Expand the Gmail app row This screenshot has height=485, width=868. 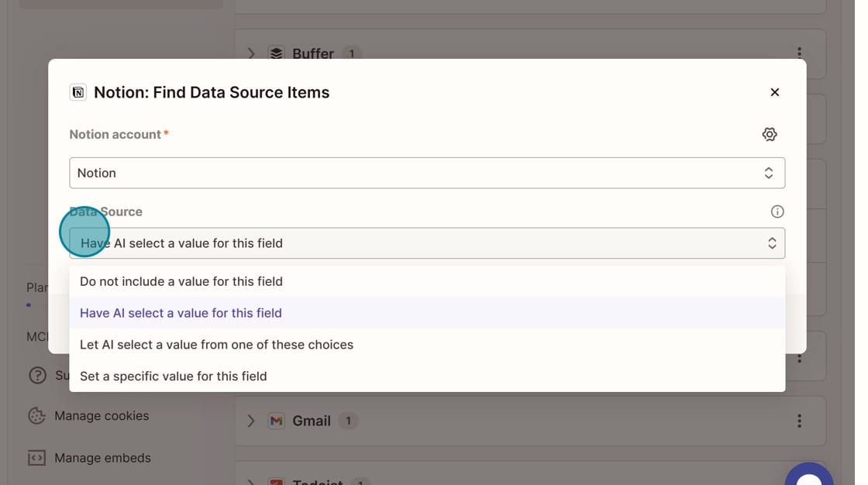[251, 421]
